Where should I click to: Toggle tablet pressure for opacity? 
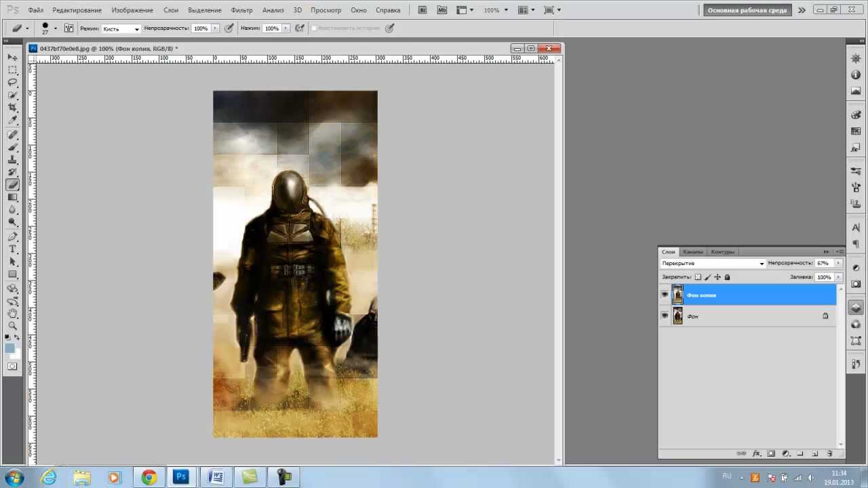click(x=229, y=28)
